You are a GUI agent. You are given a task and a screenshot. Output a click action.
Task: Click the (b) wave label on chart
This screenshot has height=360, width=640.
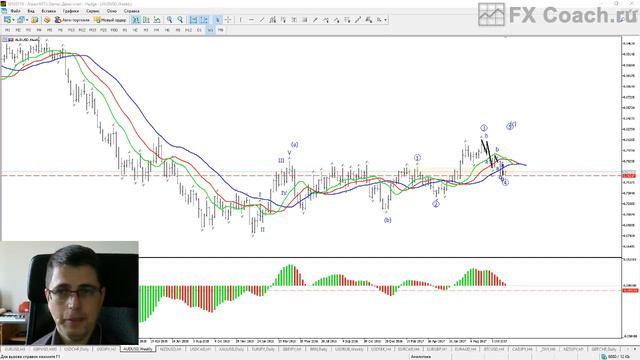[387, 220]
